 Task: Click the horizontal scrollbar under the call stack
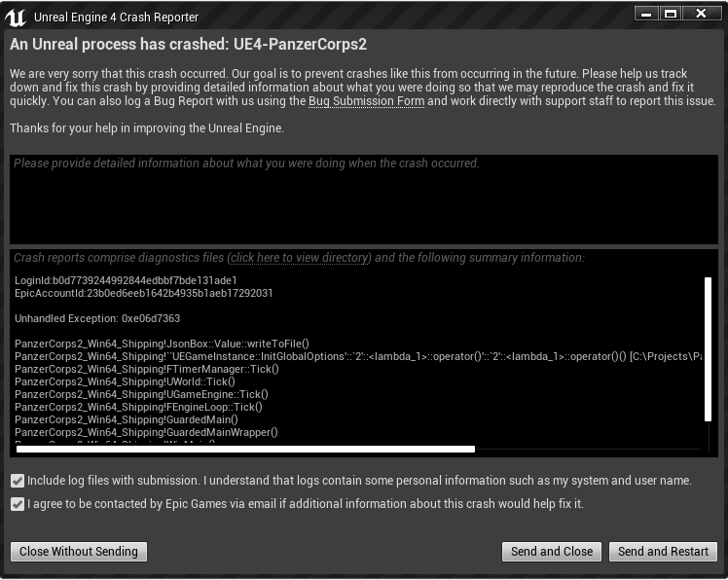(245, 450)
